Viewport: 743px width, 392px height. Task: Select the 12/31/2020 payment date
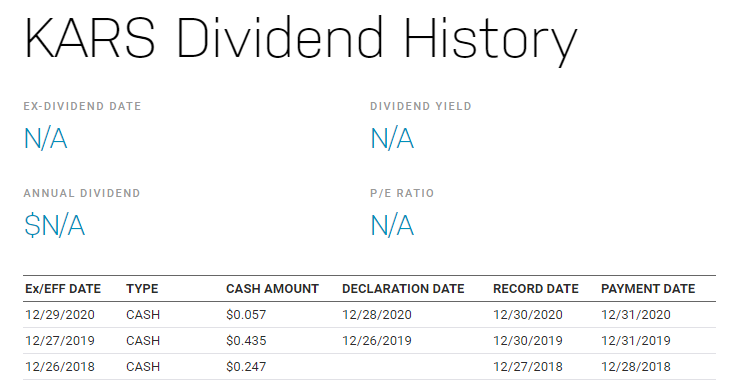click(x=636, y=315)
